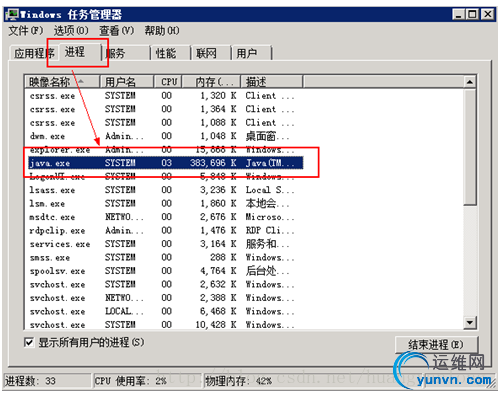Switch to the 应用程序 tab
The image size is (498, 397).
coord(34,53)
